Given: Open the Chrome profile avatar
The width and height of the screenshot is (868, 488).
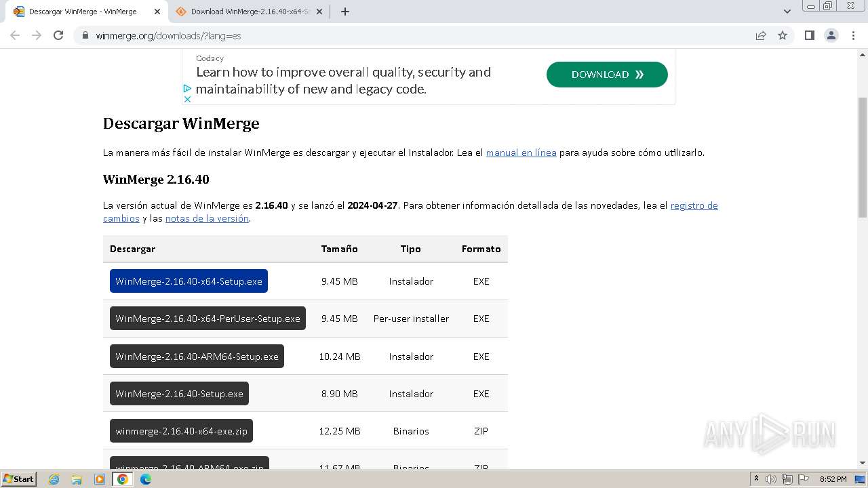Looking at the screenshot, I should (831, 35).
